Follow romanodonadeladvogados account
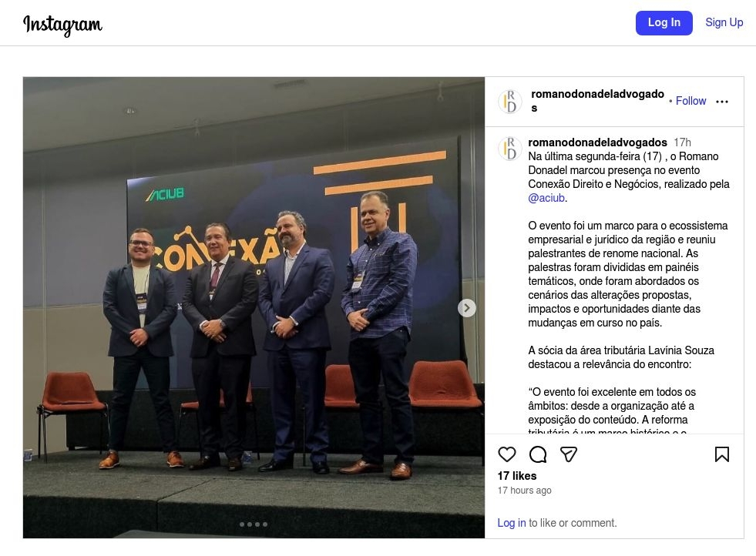 click(x=690, y=101)
